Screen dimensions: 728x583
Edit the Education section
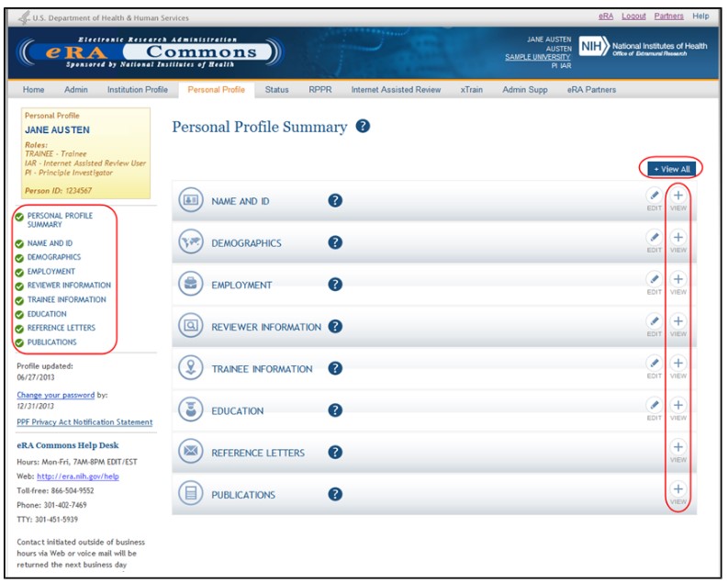[655, 409]
